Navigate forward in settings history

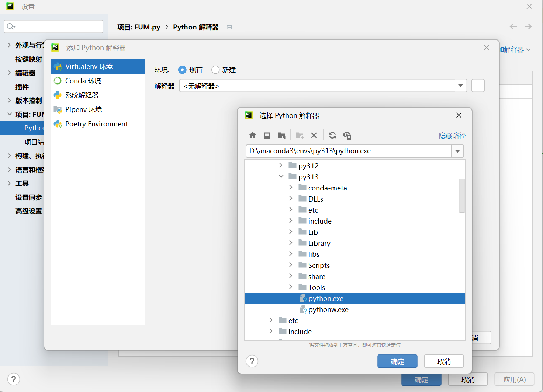[x=528, y=27]
